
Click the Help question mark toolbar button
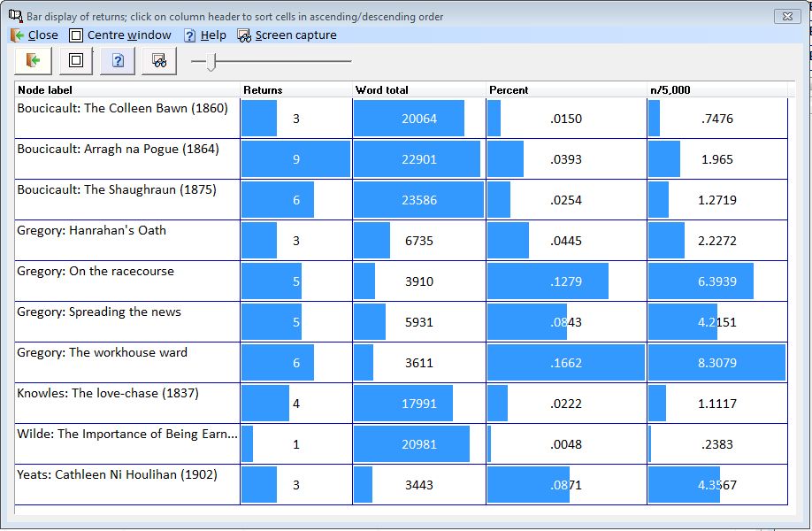click(x=118, y=61)
